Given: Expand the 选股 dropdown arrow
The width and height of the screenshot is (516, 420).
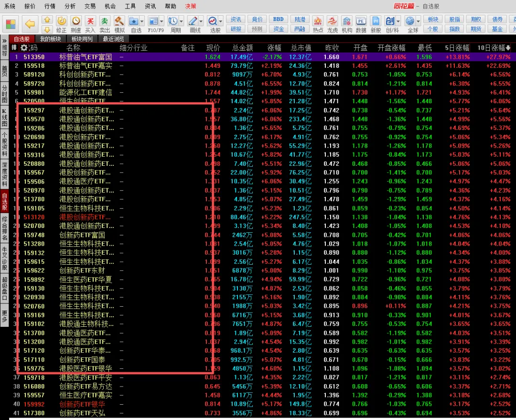Looking at the screenshot, I should 220,22.
